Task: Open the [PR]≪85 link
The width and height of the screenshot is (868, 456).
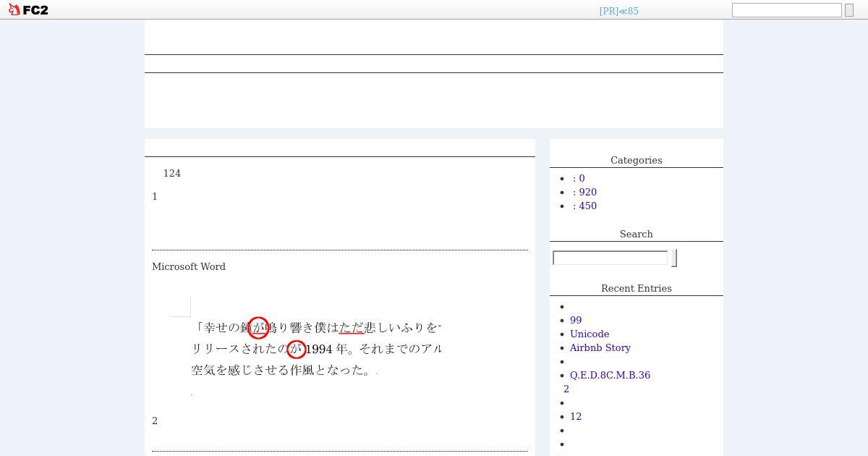Action: point(618,11)
